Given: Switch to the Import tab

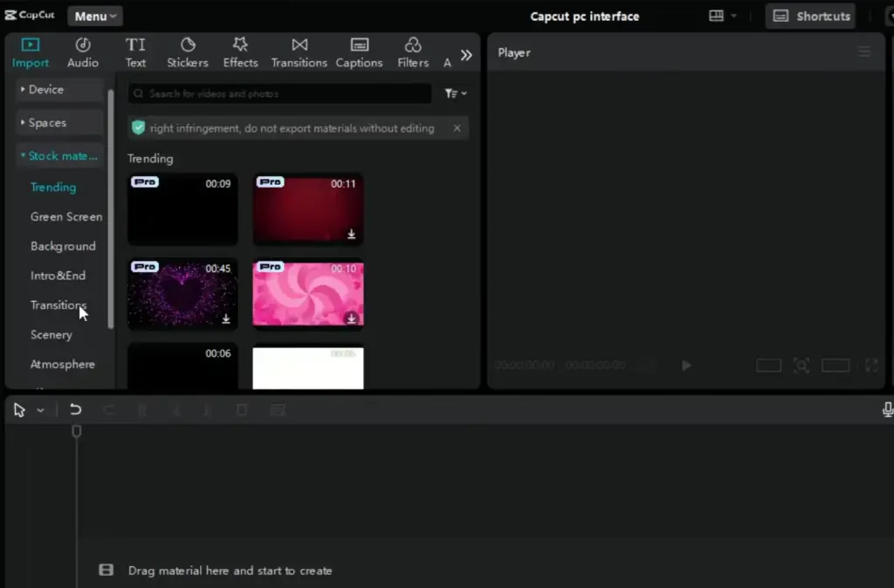Looking at the screenshot, I should coord(30,51).
